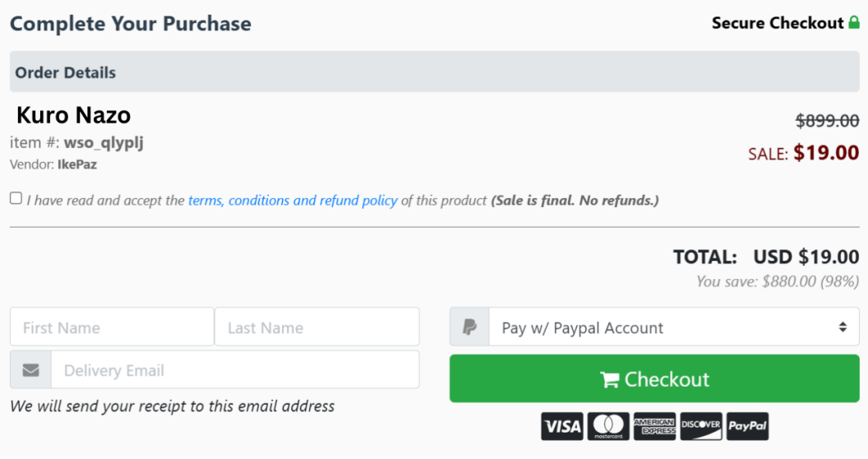The height and width of the screenshot is (459, 868).
Task: Click the IkePaz vendor name
Action: [x=77, y=165]
